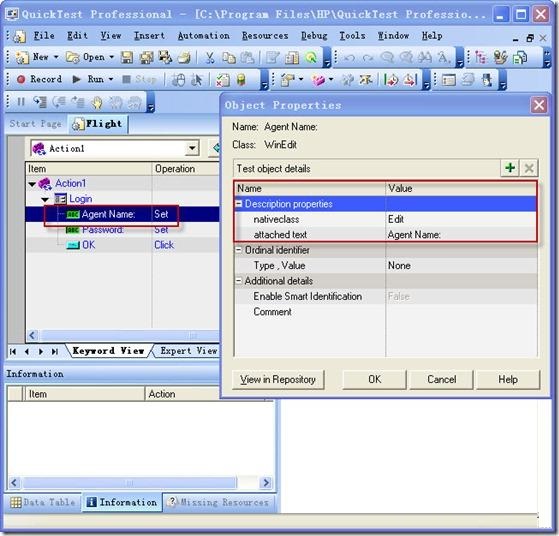This screenshot has height=536, width=559.
Task: Switch to the Data Table tab
Action: coord(43,502)
